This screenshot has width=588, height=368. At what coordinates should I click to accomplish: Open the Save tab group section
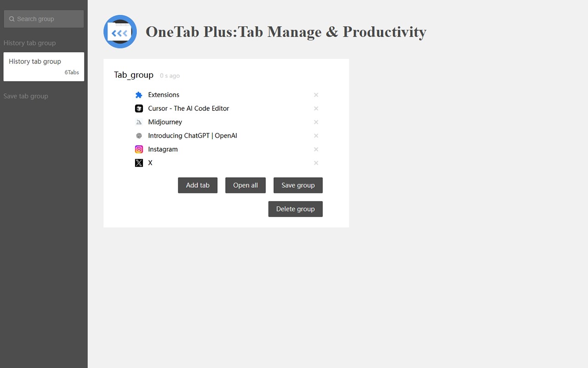click(x=26, y=96)
